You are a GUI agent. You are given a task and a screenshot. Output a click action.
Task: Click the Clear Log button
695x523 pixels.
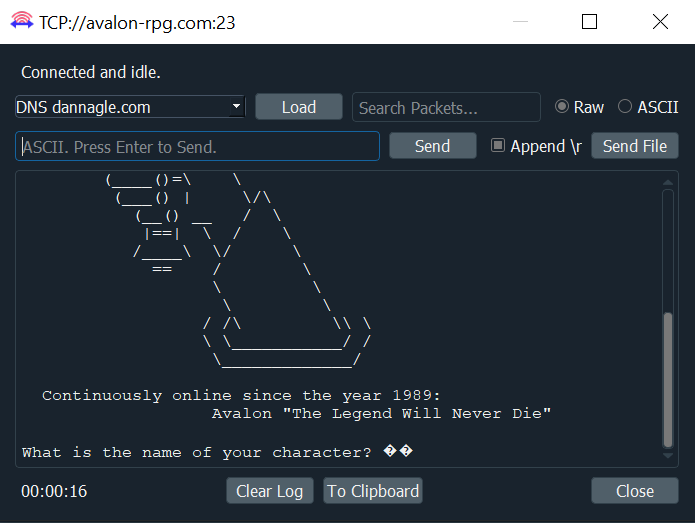269,491
